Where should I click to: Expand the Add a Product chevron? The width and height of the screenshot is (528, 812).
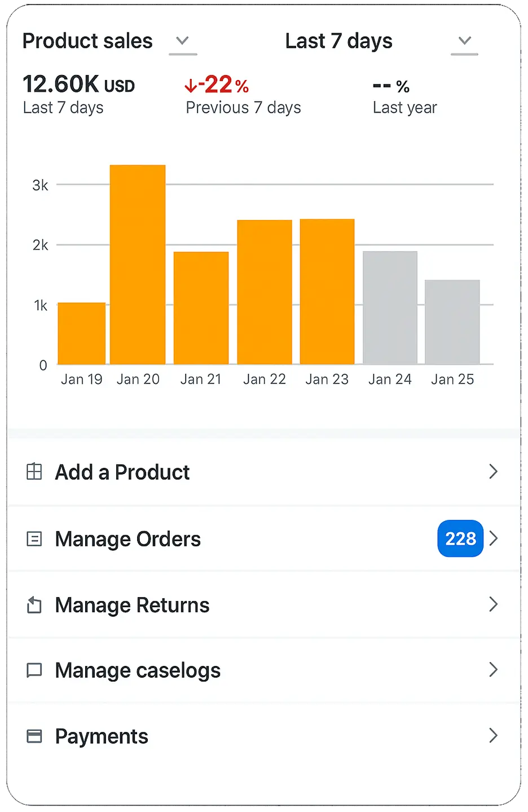tap(493, 471)
